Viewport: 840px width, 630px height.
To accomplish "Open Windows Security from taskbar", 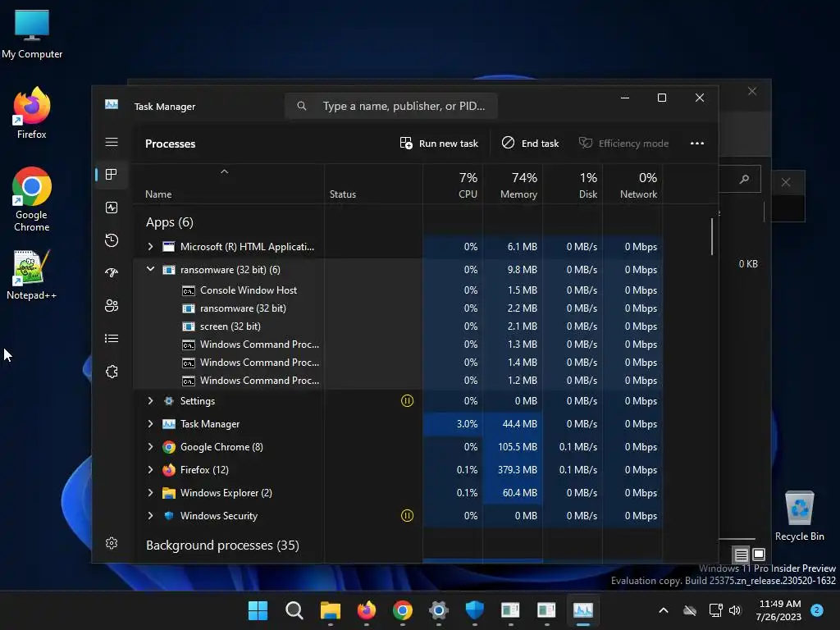I will [474, 610].
